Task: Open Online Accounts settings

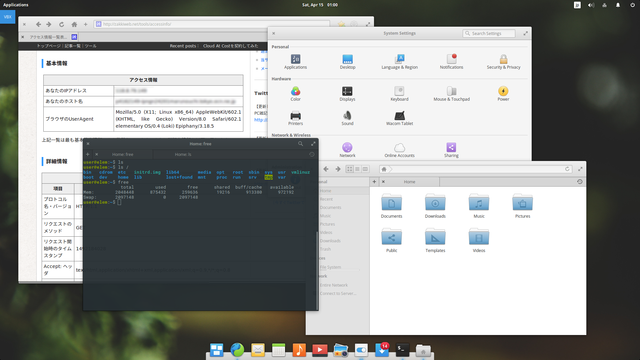Action: tap(399, 150)
